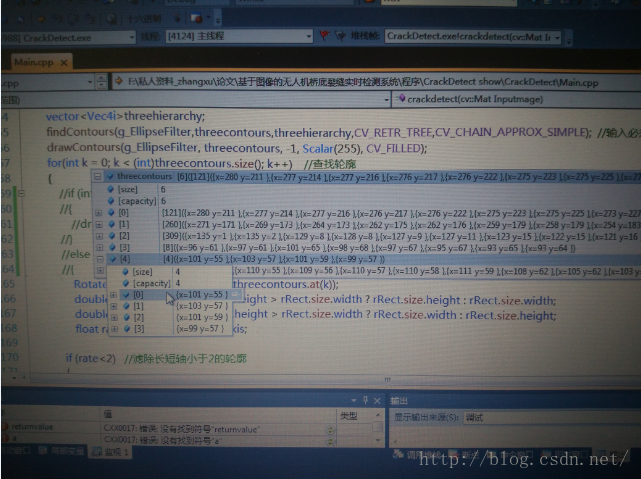Open the .cpp file navigation dropdown
Viewport: 641px width, 479px height.
click(48, 83)
